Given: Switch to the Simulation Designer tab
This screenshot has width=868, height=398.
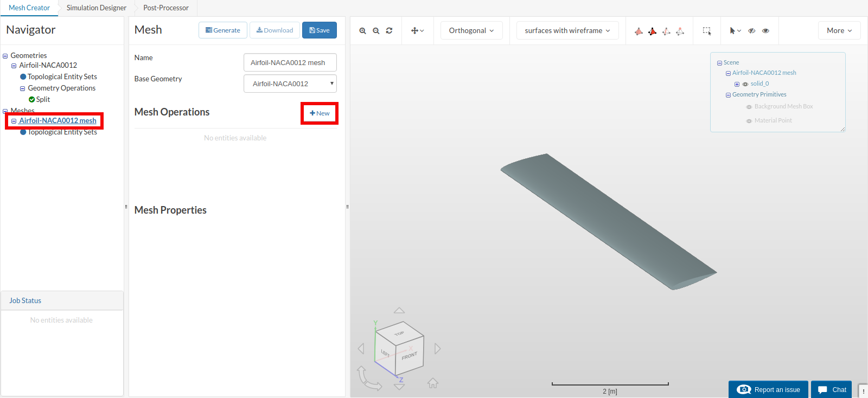Looking at the screenshot, I should tap(97, 8).
